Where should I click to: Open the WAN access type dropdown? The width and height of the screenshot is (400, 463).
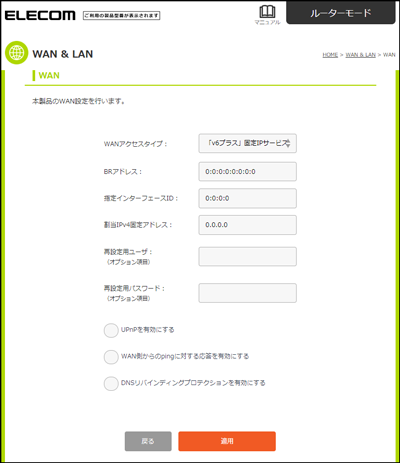click(x=247, y=143)
